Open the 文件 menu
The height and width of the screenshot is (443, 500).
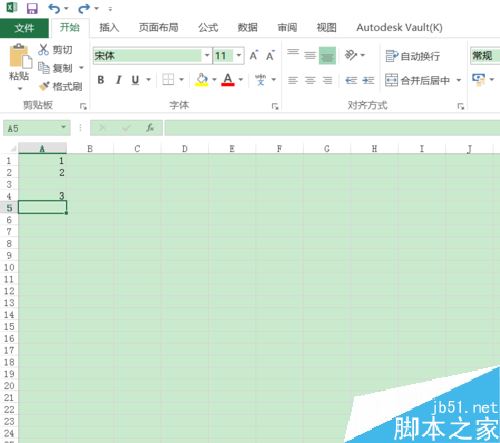(24, 28)
